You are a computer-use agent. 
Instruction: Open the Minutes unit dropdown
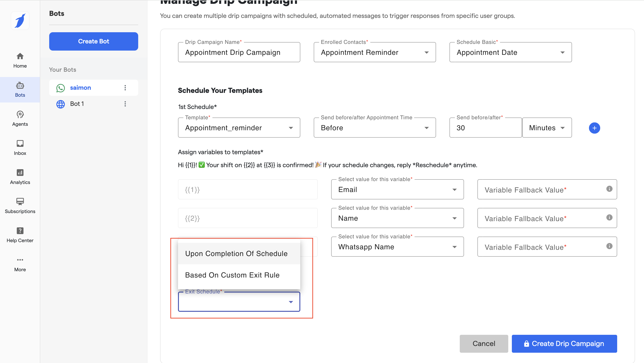tap(547, 128)
